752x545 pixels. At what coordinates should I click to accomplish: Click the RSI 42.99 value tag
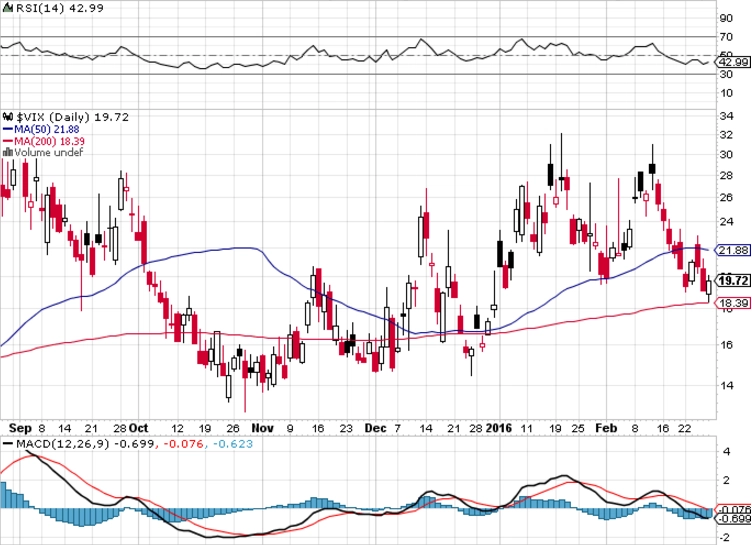click(x=733, y=62)
